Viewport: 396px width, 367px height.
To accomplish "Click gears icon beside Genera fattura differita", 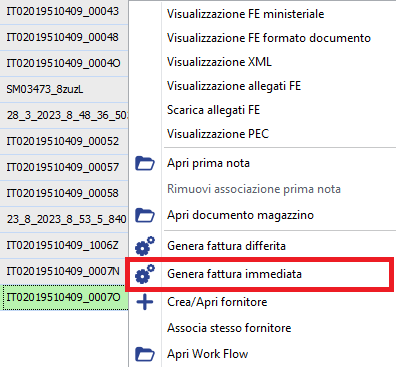I will (145, 246).
